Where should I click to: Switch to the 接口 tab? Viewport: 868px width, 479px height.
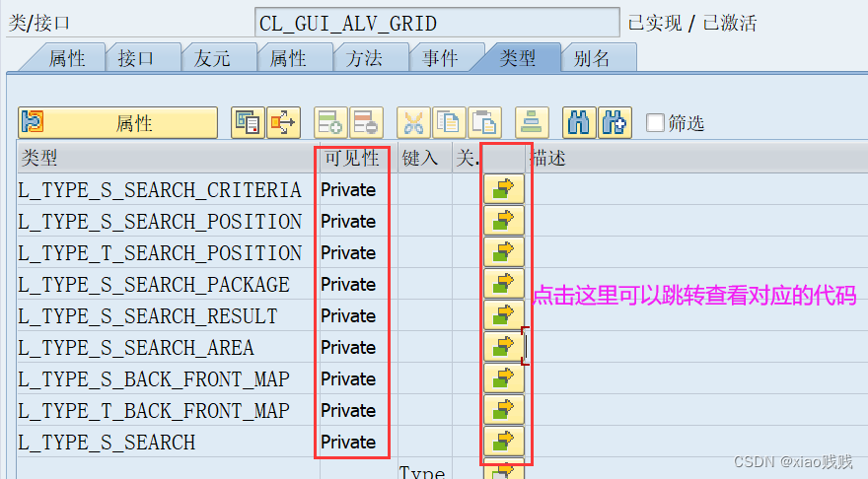point(136,57)
